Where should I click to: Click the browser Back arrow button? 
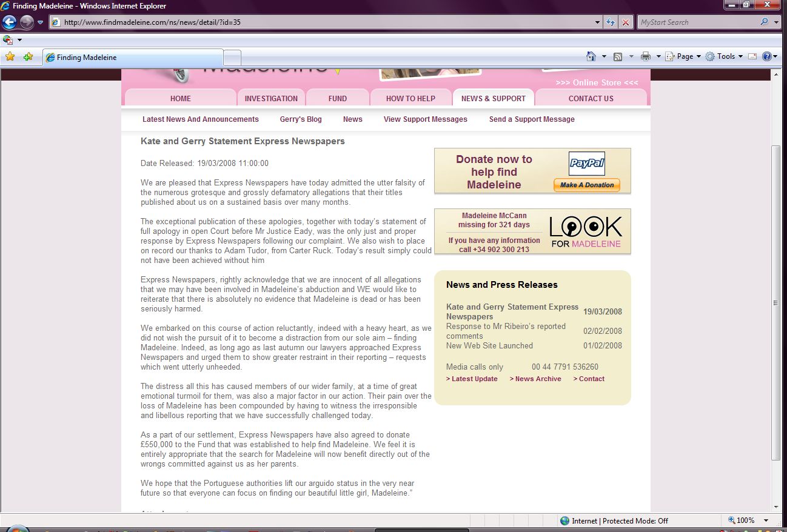tap(10, 22)
